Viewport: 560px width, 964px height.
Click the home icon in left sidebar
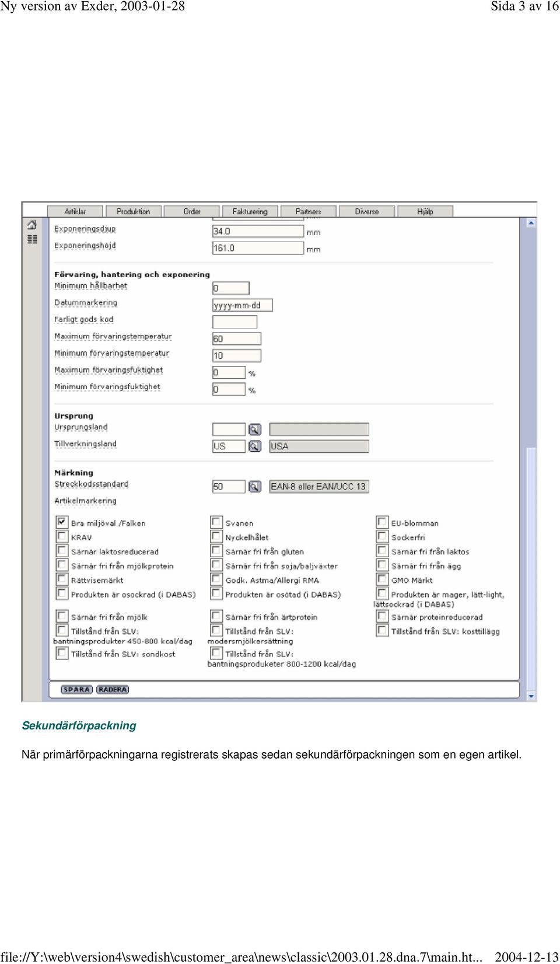[32, 225]
